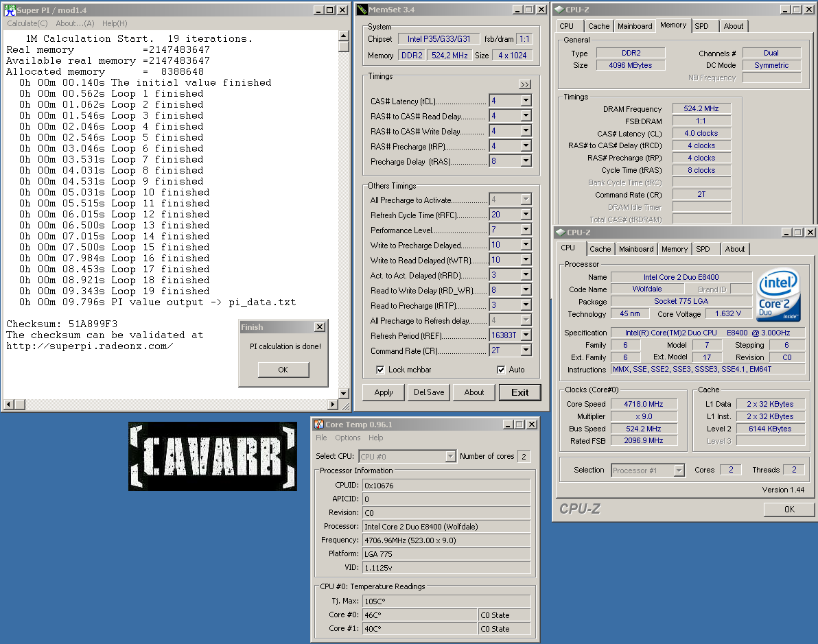Click OK button in CPU-Z window
Screen dimensions: 818x644
coord(789,510)
